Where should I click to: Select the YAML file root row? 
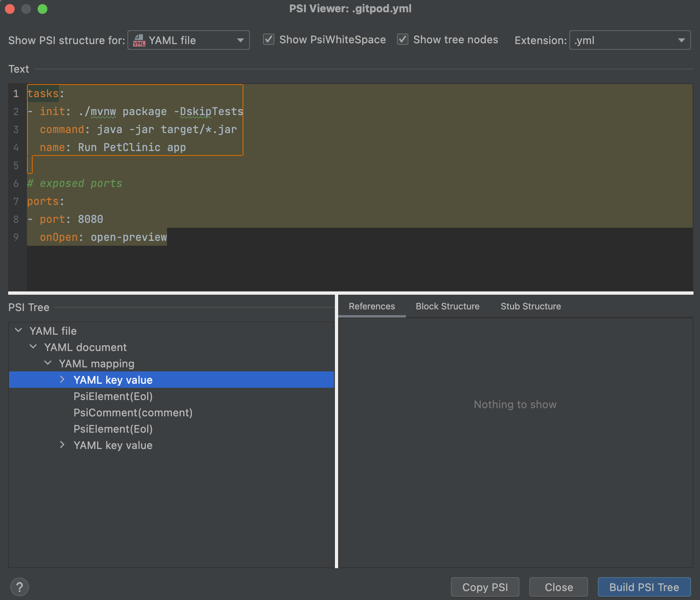tap(172, 331)
